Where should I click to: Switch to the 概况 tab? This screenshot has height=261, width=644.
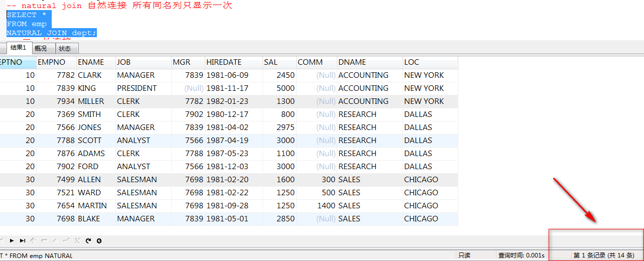tap(41, 49)
